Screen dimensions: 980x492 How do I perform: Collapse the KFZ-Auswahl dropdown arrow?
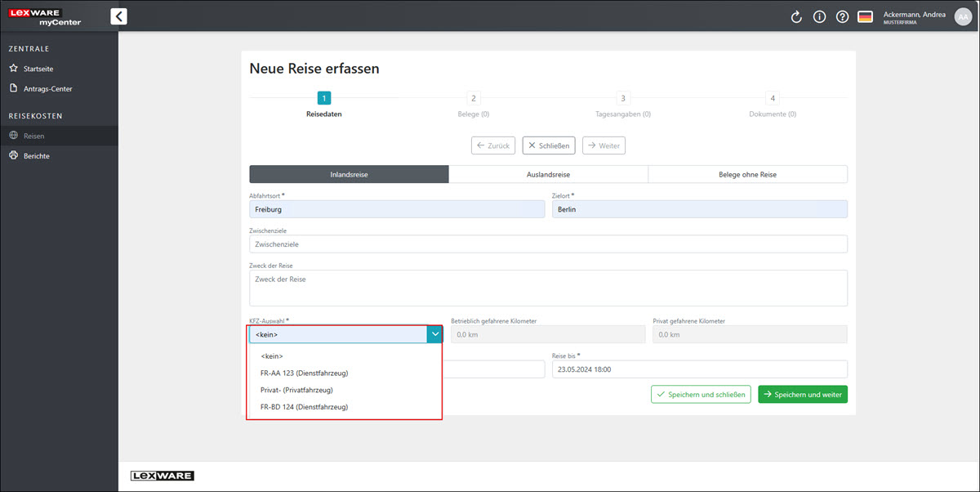435,334
